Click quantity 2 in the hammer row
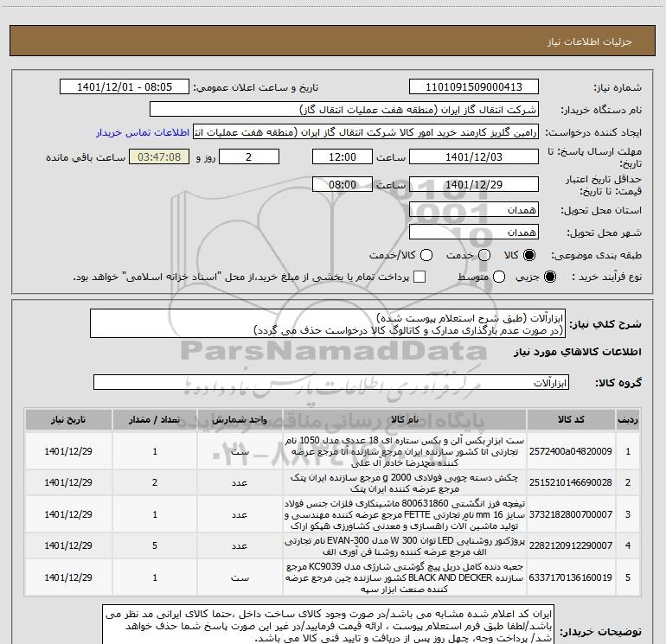The image size is (666, 644). pos(155,482)
